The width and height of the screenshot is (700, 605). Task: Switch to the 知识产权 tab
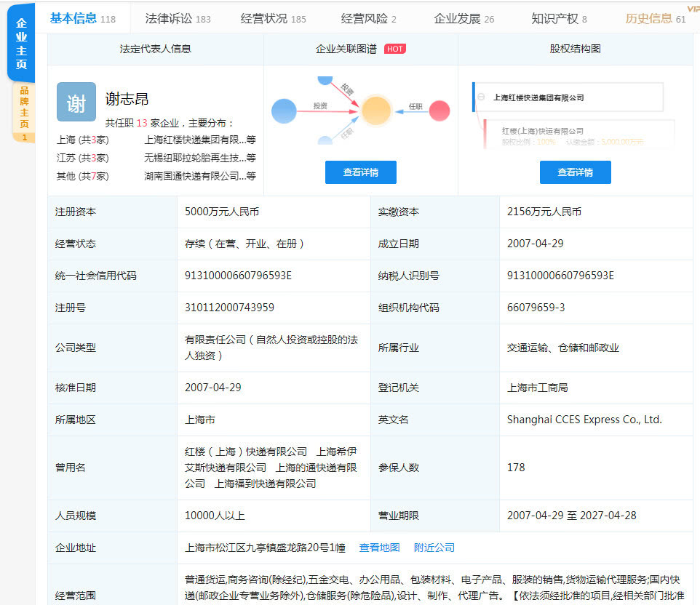click(x=559, y=19)
